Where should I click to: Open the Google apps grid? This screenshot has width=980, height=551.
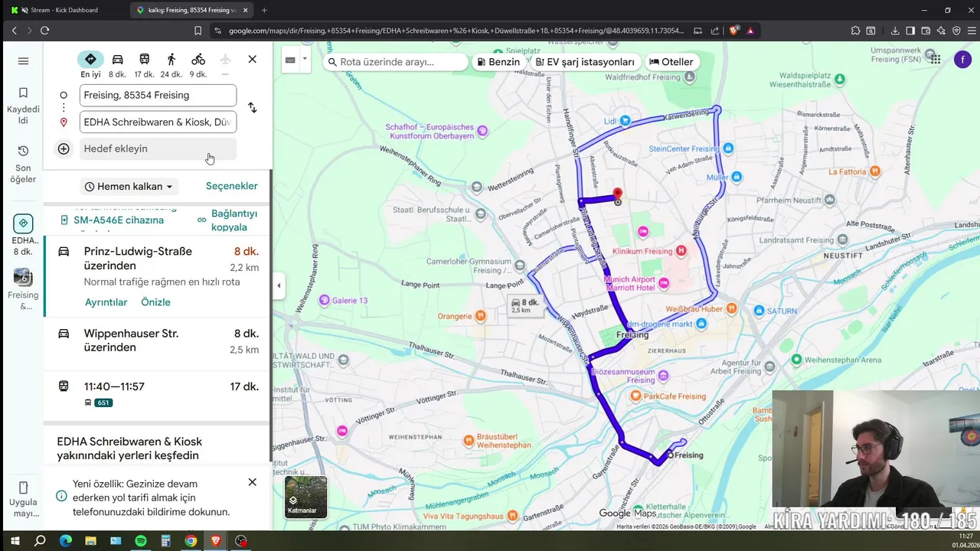pos(935,59)
